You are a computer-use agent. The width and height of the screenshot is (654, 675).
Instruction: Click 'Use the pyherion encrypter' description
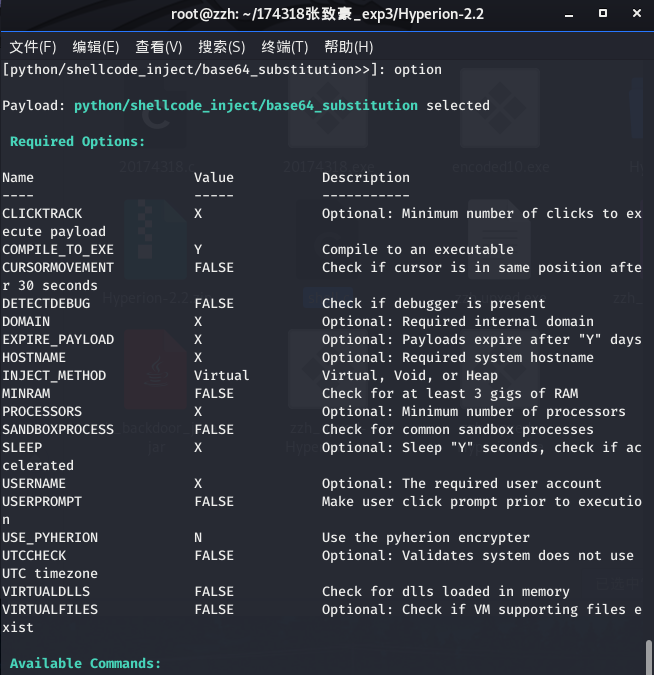pos(426,538)
